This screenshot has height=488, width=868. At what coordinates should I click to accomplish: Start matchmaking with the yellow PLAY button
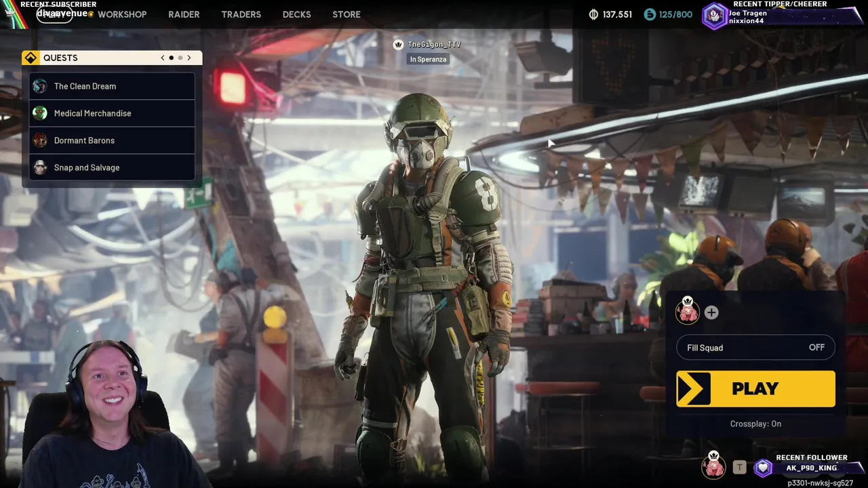point(755,388)
